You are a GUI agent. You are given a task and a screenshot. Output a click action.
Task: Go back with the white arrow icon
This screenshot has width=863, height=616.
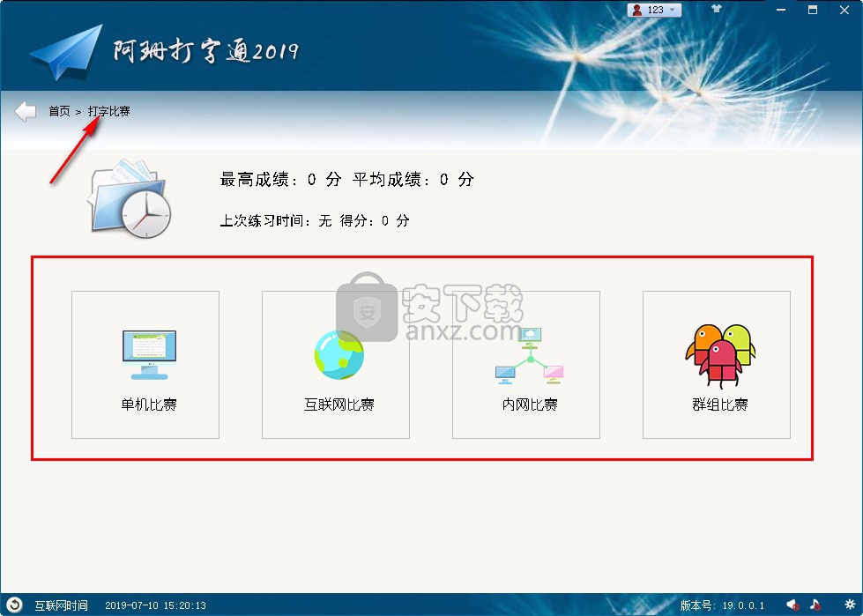click(x=26, y=111)
